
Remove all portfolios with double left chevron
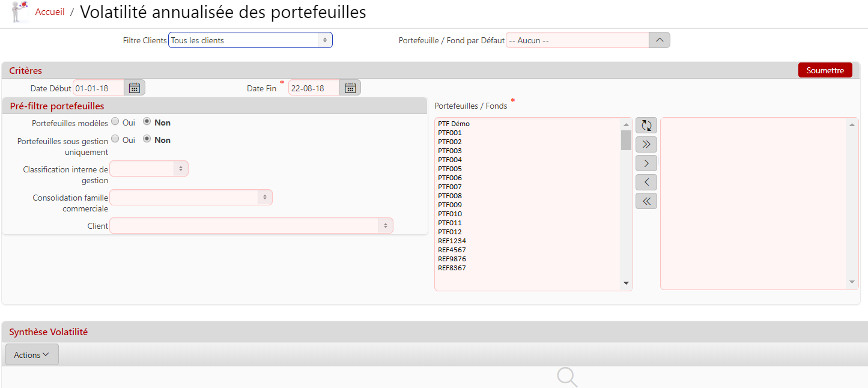[646, 201]
